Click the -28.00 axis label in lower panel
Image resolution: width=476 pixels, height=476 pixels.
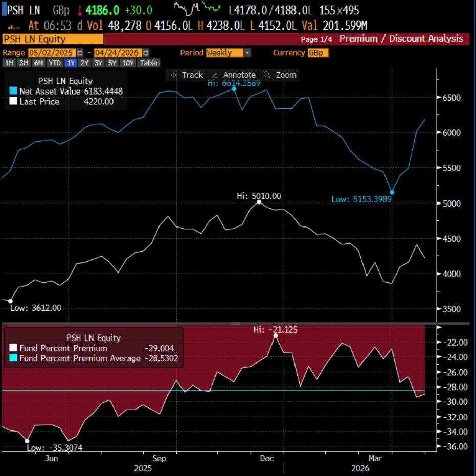click(455, 387)
